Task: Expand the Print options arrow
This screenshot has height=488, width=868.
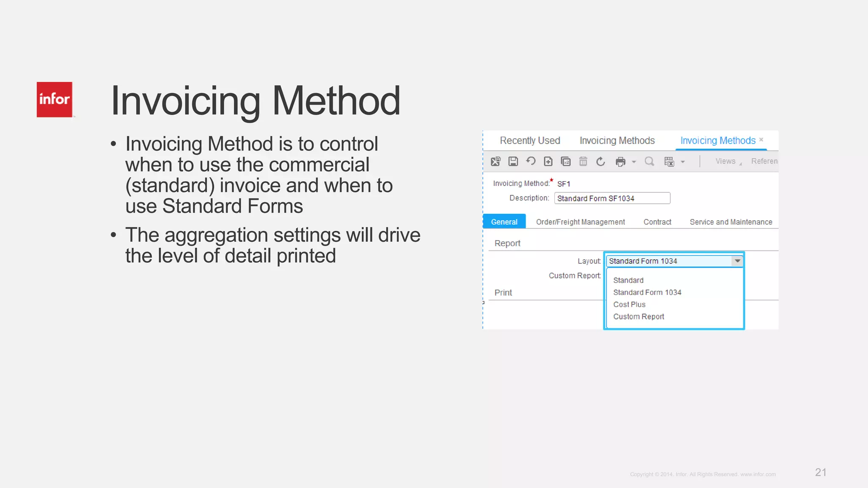Action: tap(634, 162)
